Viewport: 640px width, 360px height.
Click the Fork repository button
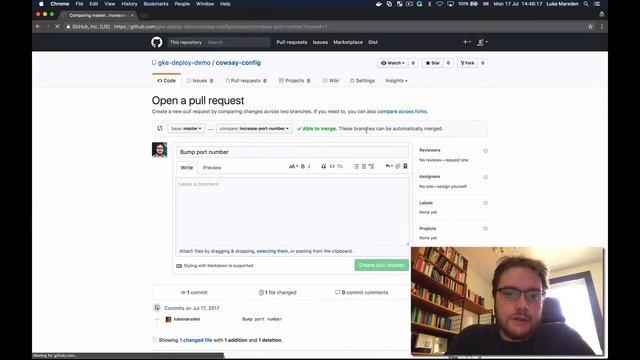pos(467,63)
